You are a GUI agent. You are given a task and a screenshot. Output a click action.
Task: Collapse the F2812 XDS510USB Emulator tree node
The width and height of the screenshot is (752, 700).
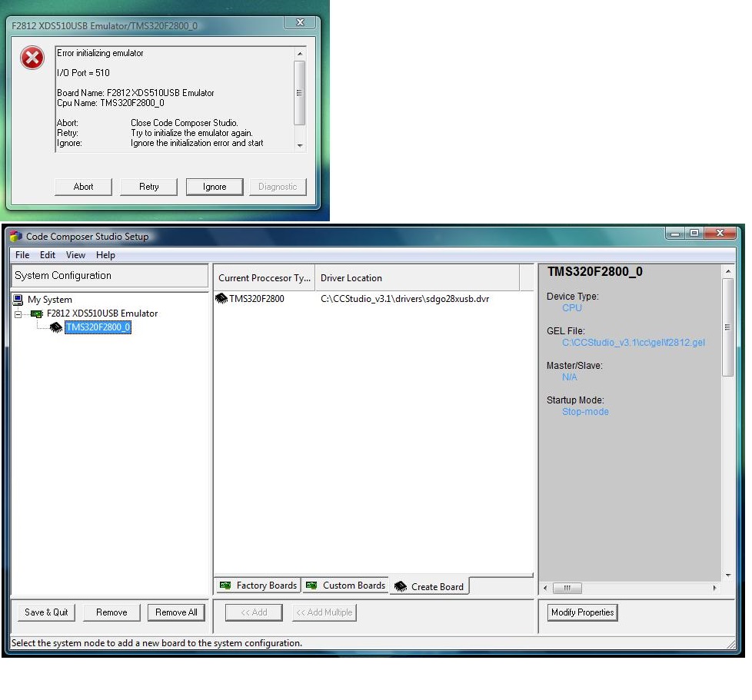pyautogui.click(x=18, y=314)
